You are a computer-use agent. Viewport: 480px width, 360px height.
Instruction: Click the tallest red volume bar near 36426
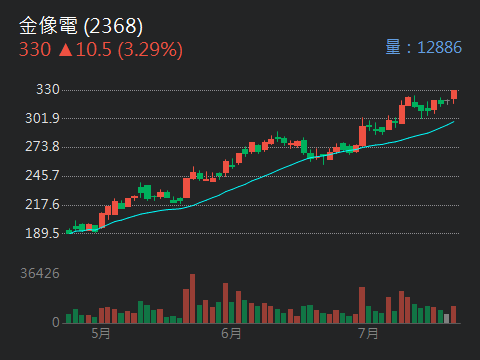(192, 298)
